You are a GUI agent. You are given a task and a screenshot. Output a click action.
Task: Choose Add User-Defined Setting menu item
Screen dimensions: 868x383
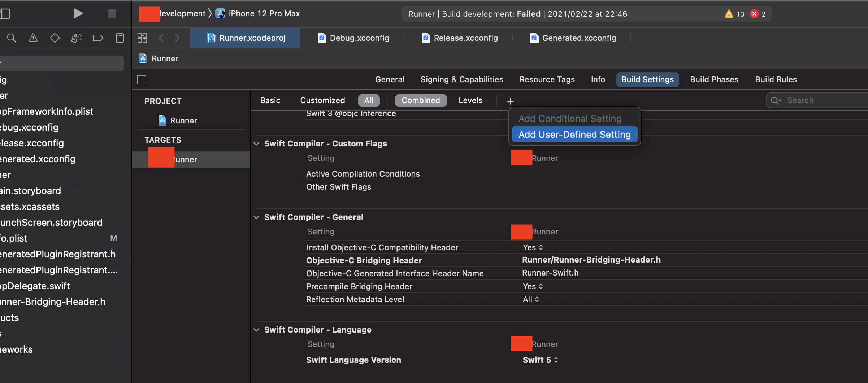[x=574, y=135]
